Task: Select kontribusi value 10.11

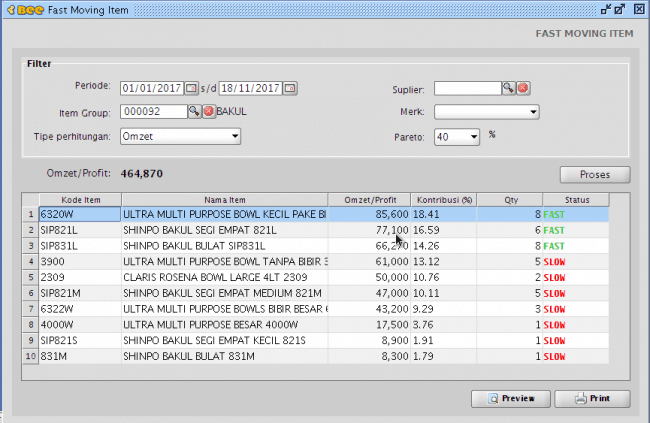Action: click(x=444, y=293)
